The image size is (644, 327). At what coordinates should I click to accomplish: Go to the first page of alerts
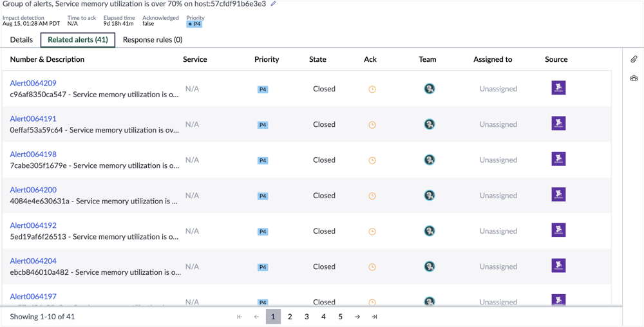click(240, 317)
